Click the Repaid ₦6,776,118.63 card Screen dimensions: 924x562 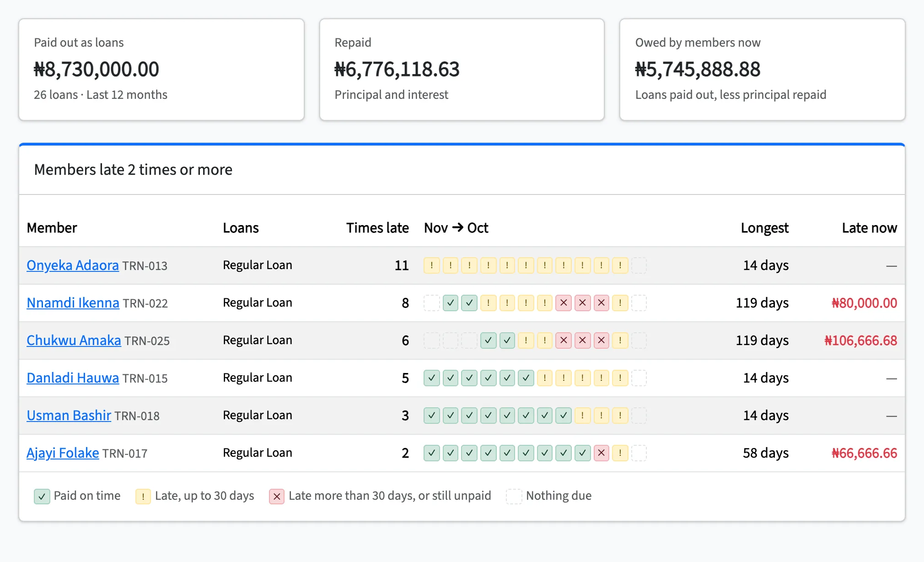point(462,70)
